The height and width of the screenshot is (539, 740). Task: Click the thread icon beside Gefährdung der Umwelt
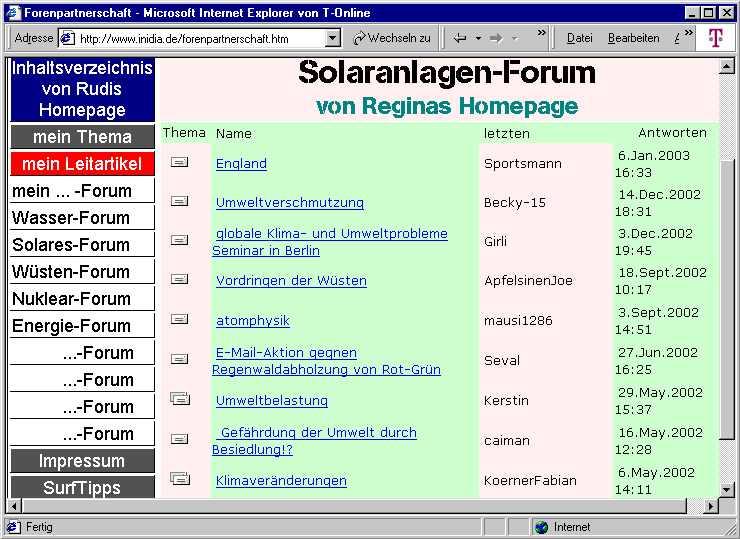(179, 439)
